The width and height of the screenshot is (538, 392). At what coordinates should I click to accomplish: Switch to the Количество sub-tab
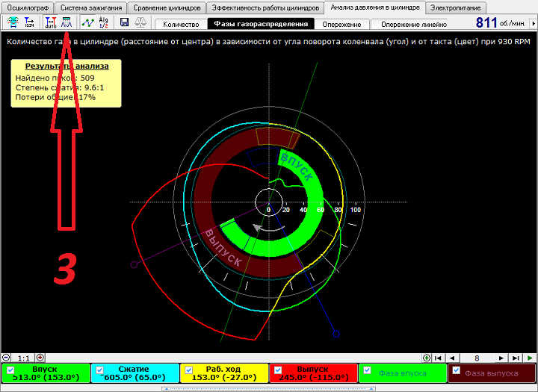tap(181, 24)
